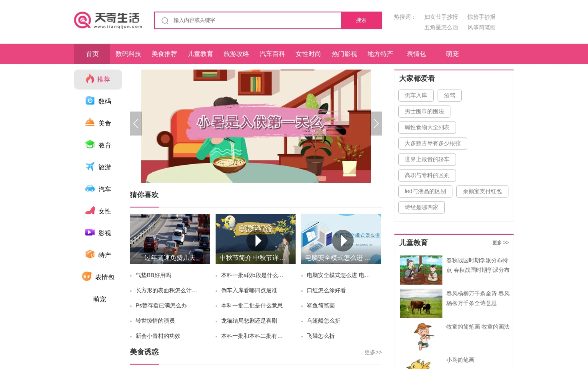Click the car icon for 汽车
This screenshot has width=588, height=369.
(90, 188)
